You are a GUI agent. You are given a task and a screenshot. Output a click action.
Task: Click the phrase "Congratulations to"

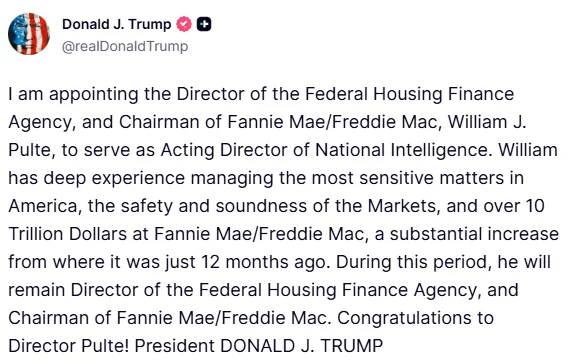tap(415, 318)
